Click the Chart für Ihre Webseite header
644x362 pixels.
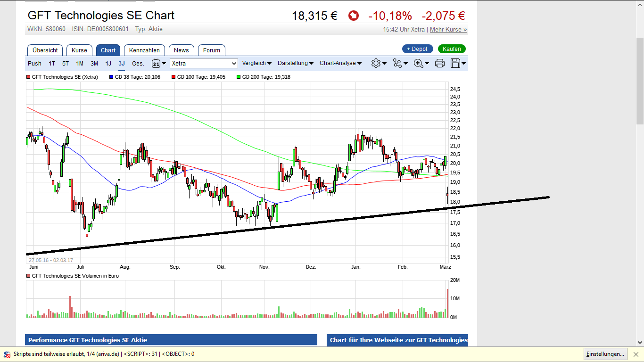[397, 340]
